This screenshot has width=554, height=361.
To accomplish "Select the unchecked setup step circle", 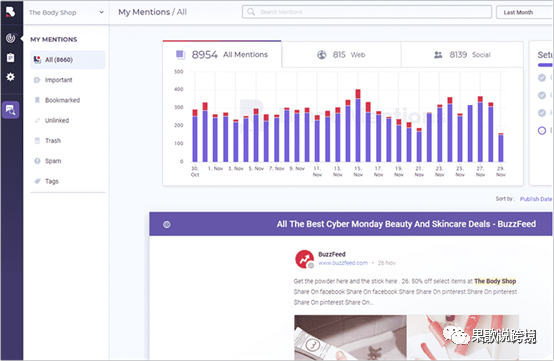I will point(542,130).
